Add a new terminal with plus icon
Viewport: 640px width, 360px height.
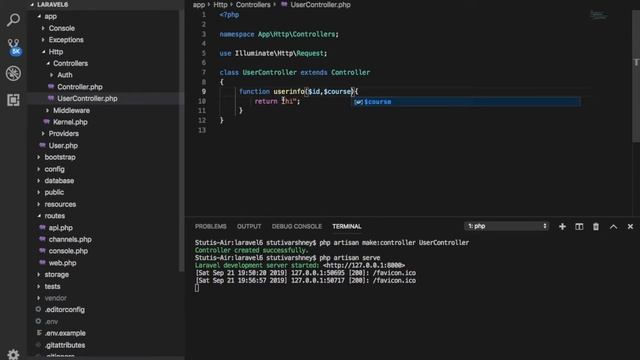pos(562,227)
